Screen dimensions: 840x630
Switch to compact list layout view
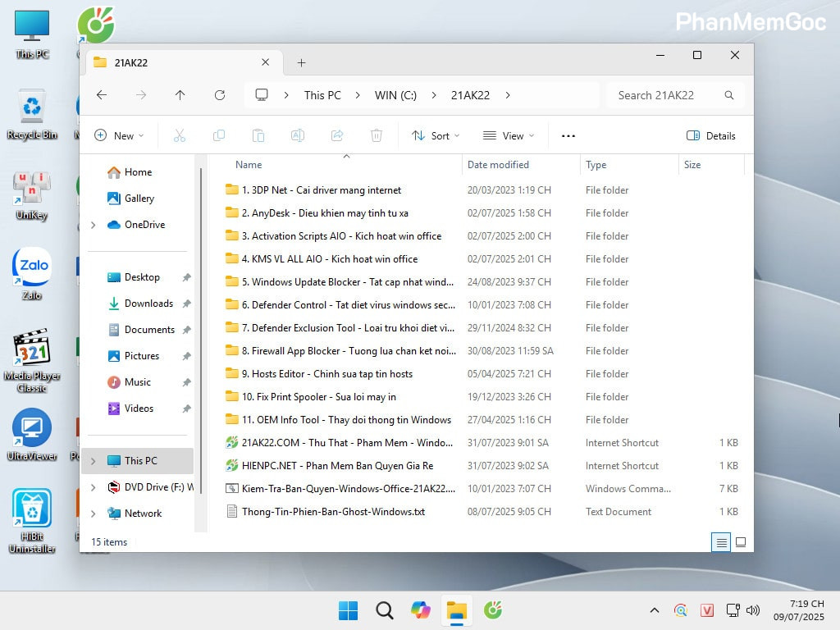click(x=720, y=542)
